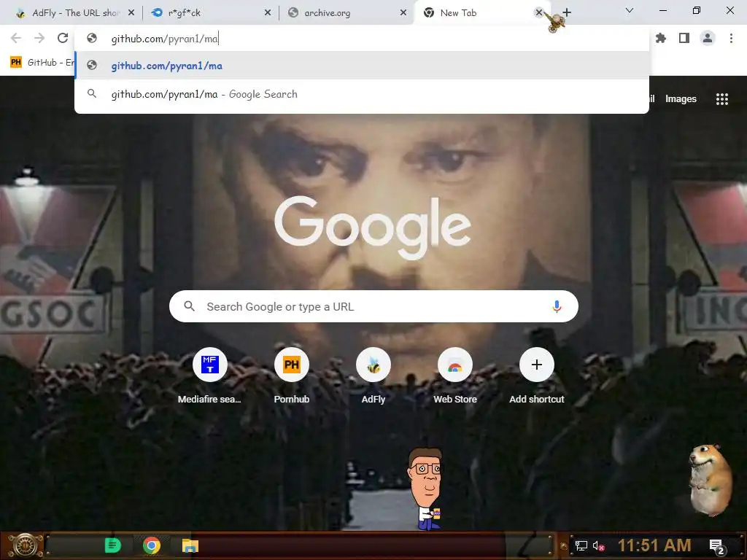Viewport: 747px width, 560px height.
Task: Reload the current page
Action: pos(63,38)
